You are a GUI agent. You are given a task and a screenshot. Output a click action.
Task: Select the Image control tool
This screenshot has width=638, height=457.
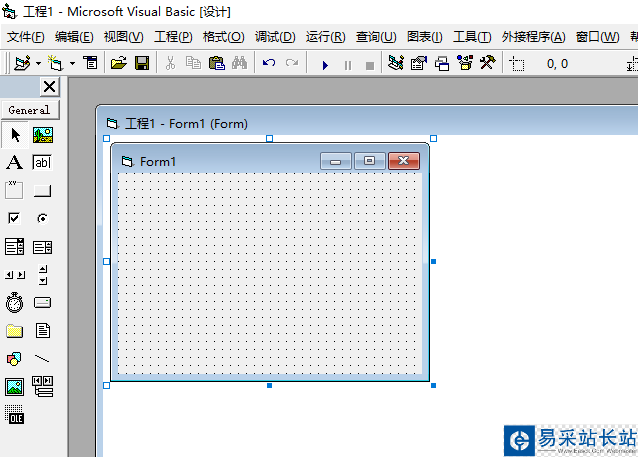[15, 387]
